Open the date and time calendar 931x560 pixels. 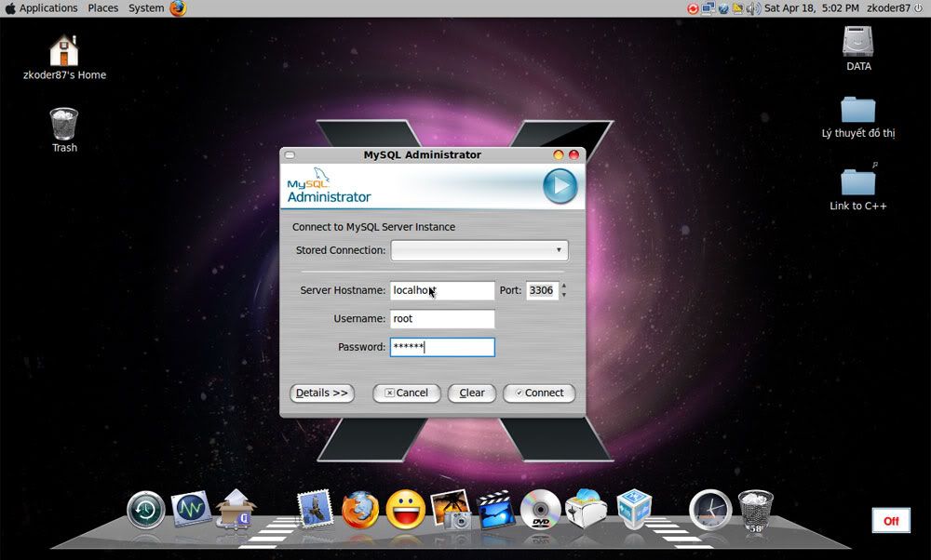812,8
